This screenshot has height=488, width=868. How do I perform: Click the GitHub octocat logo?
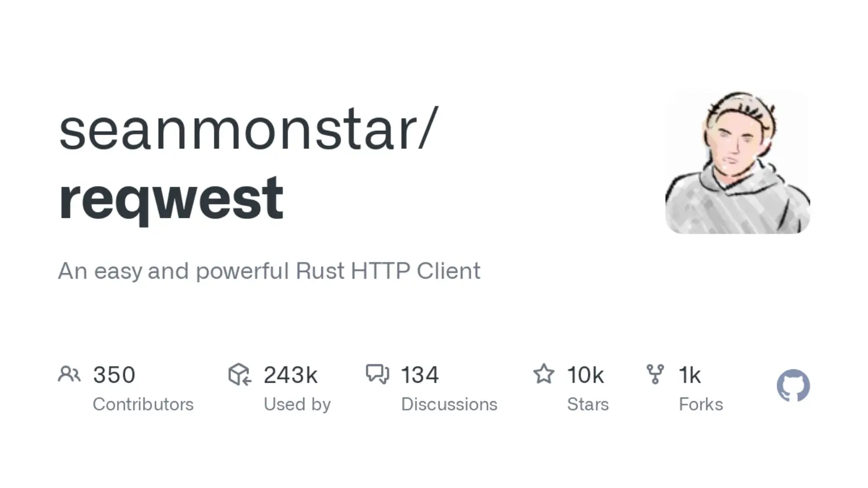click(793, 386)
